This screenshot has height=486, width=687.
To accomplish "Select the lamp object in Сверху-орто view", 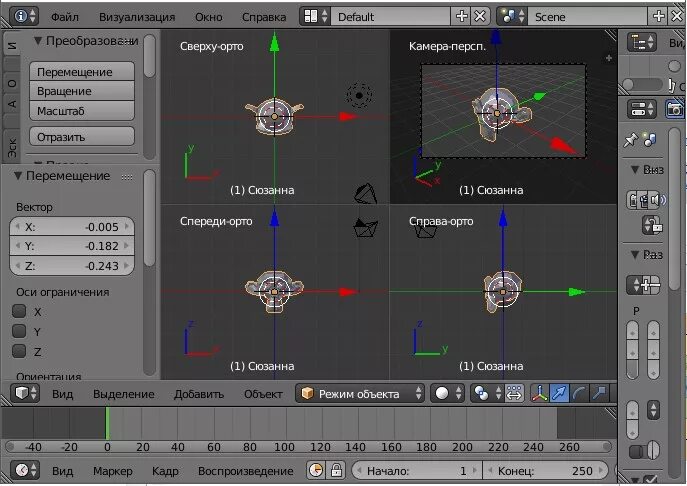I will pos(359,95).
